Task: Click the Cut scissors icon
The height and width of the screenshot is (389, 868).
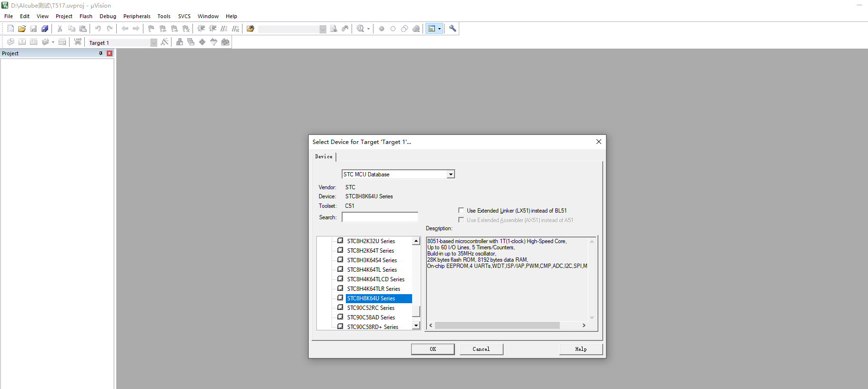Action: (x=60, y=29)
